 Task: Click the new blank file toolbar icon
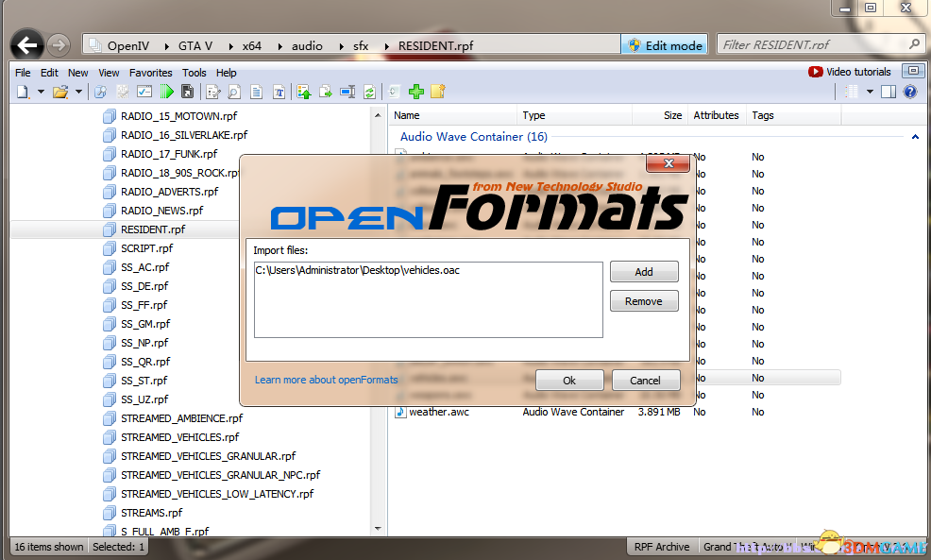(x=24, y=92)
